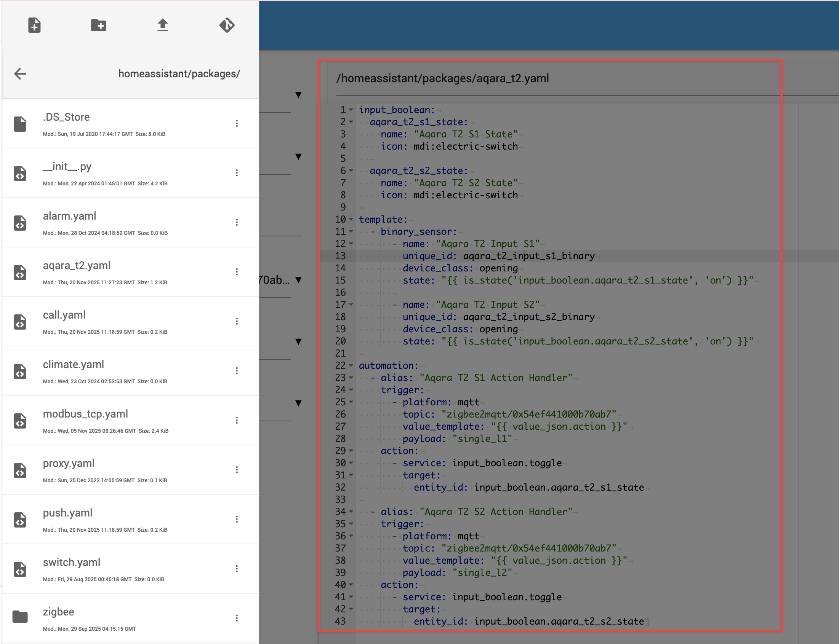The width and height of the screenshot is (839, 644).
Task: Open three-dot menu for zigbee folder
Action: 237,618
